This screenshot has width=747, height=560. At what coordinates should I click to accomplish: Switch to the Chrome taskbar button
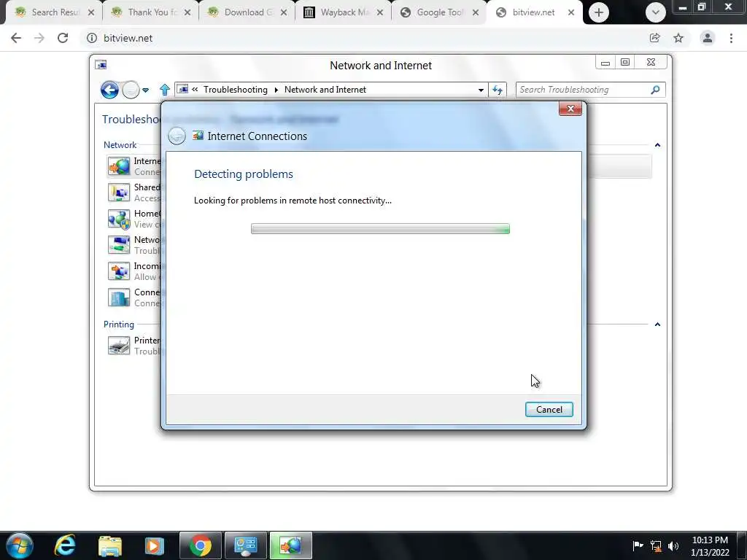tap(201, 545)
